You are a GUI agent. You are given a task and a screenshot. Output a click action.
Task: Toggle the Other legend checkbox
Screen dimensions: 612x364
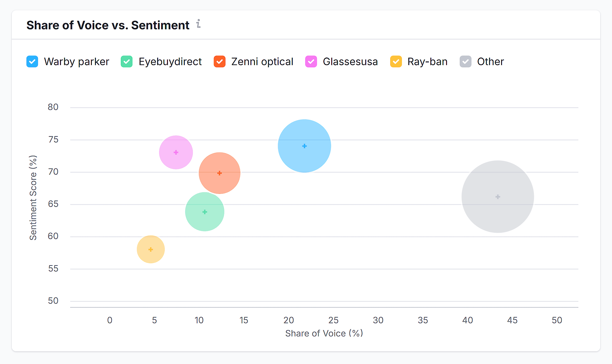(x=465, y=62)
